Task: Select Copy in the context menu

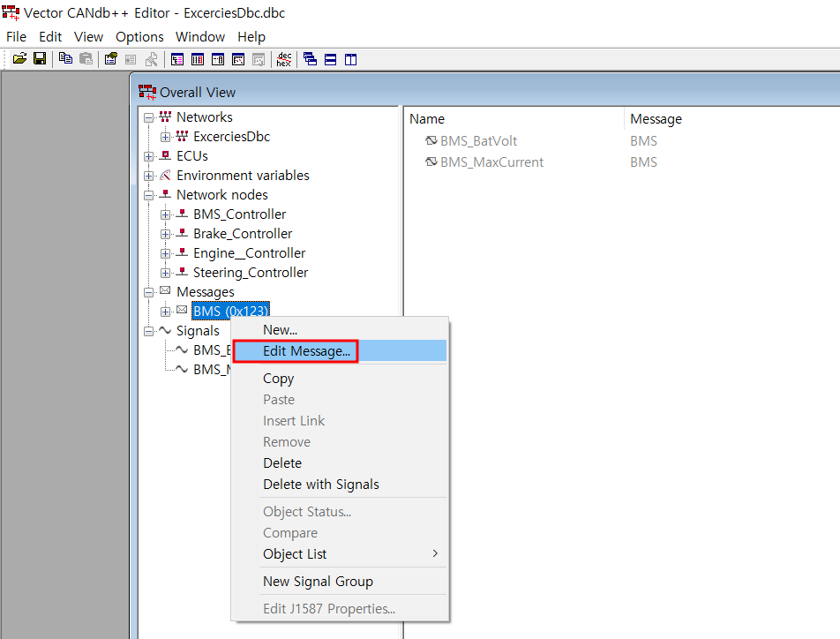Action: coord(341,379)
